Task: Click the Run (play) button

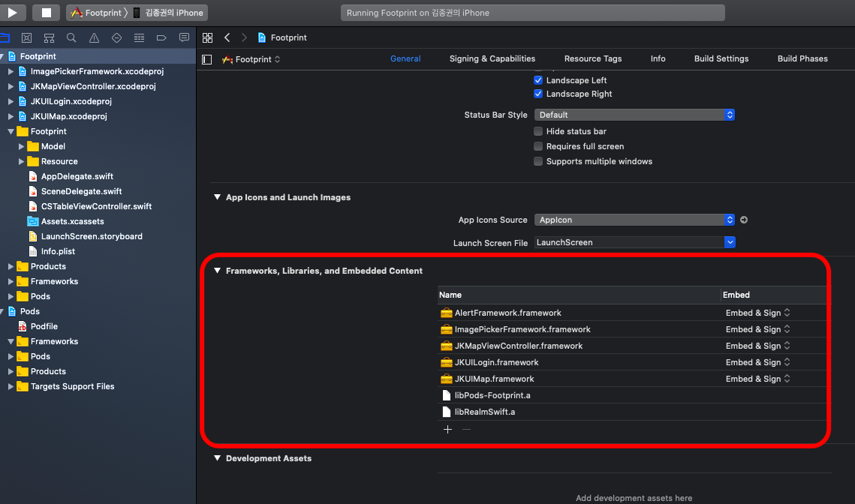Action: (12, 13)
